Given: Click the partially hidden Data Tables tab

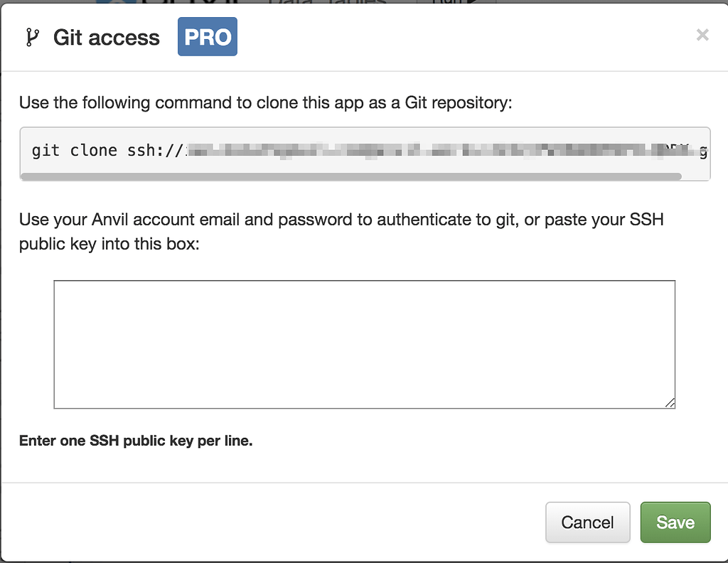Looking at the screenshot, I should (328, 2).
